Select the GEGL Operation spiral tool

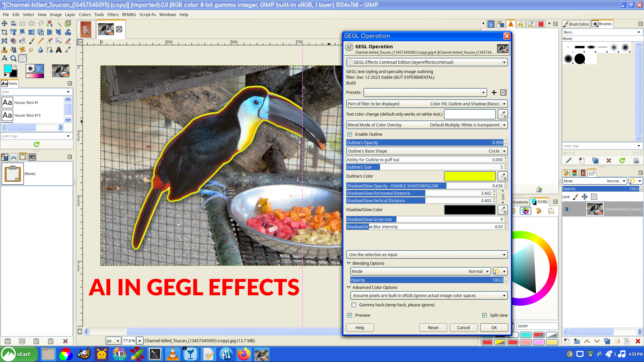(22, 58)
